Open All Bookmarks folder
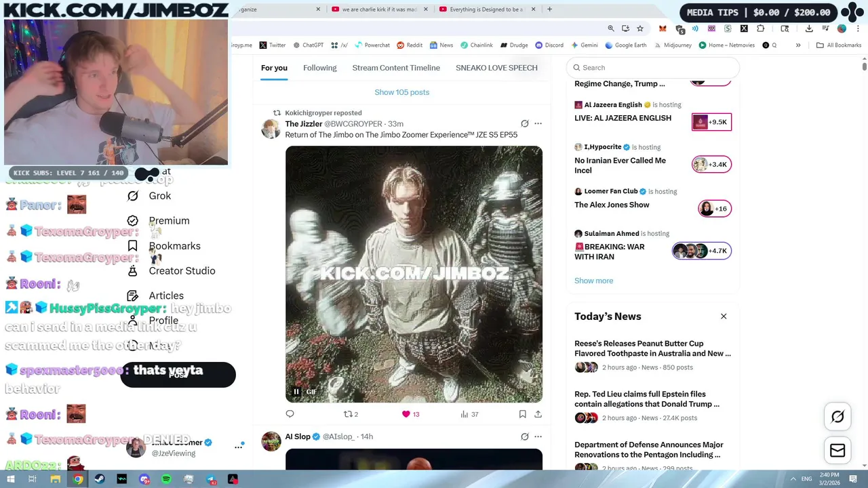 (x=839, y=45)
